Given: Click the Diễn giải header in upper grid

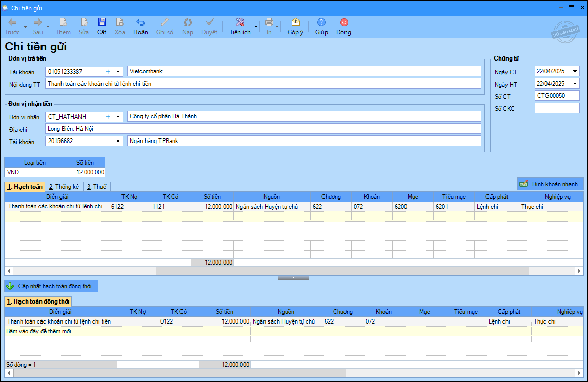Looking at the screenshot, I should coord(57,196).
